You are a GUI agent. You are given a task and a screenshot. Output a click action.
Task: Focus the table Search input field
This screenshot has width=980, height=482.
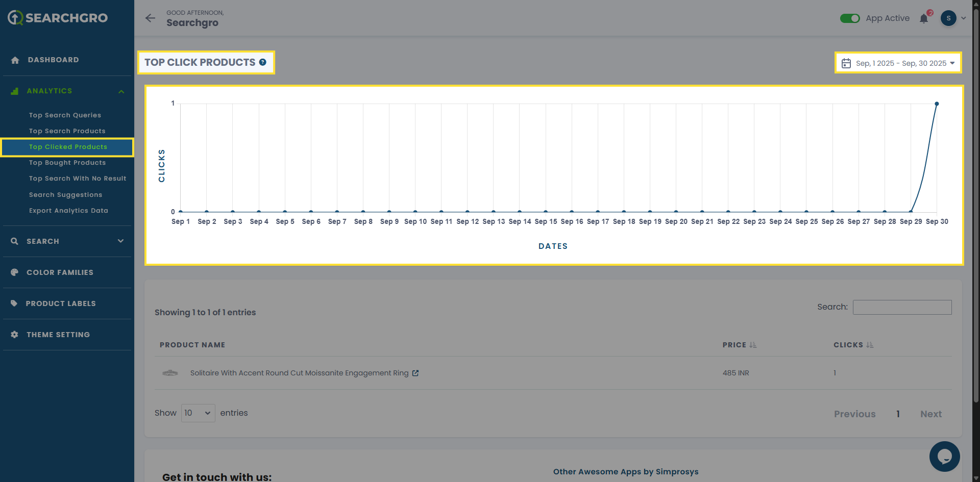coord(902,307)
